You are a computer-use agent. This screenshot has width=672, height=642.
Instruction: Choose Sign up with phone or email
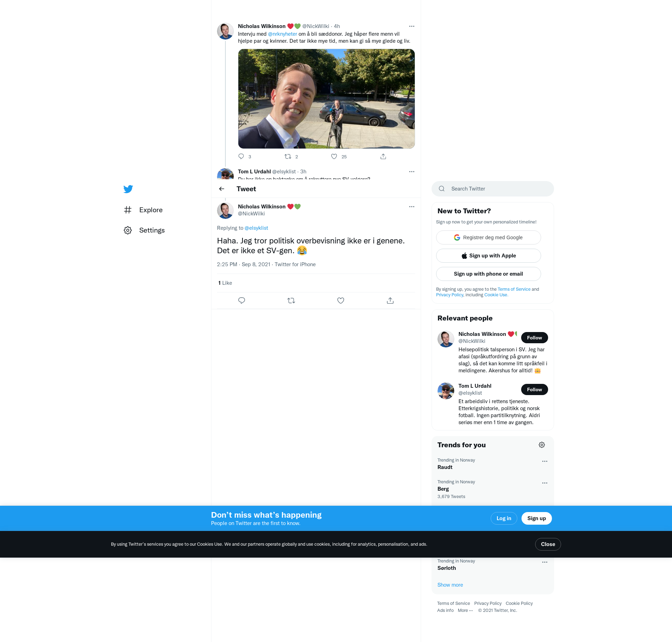coord(489,274)
